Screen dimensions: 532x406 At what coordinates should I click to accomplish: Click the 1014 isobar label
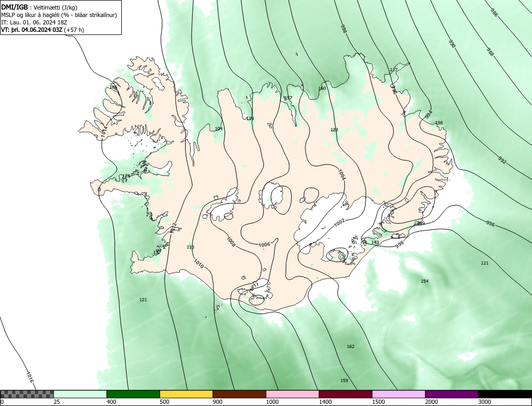click(x=104, y=132)
